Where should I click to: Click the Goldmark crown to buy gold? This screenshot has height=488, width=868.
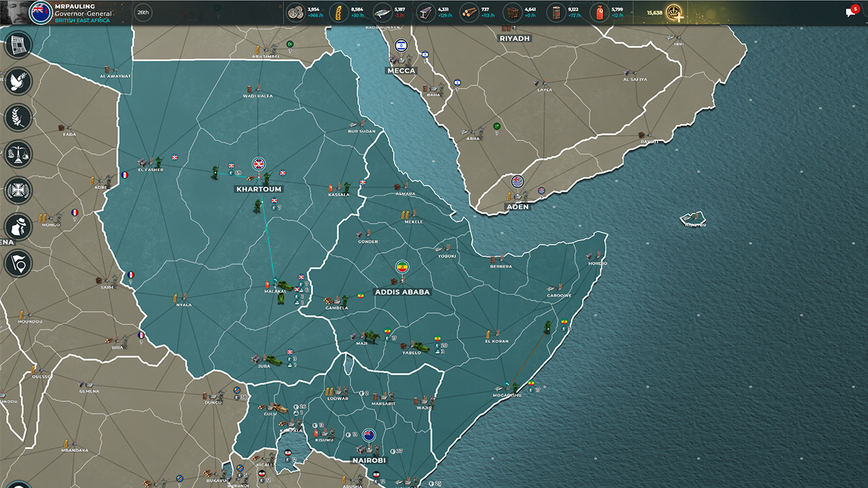pyautogui.click(x=673, y=12)
